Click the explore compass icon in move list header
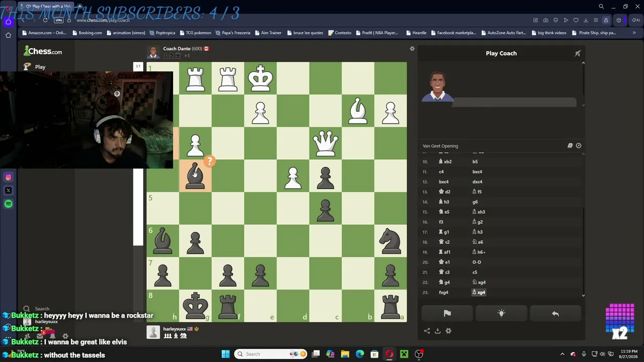 [x=579, y=146]
